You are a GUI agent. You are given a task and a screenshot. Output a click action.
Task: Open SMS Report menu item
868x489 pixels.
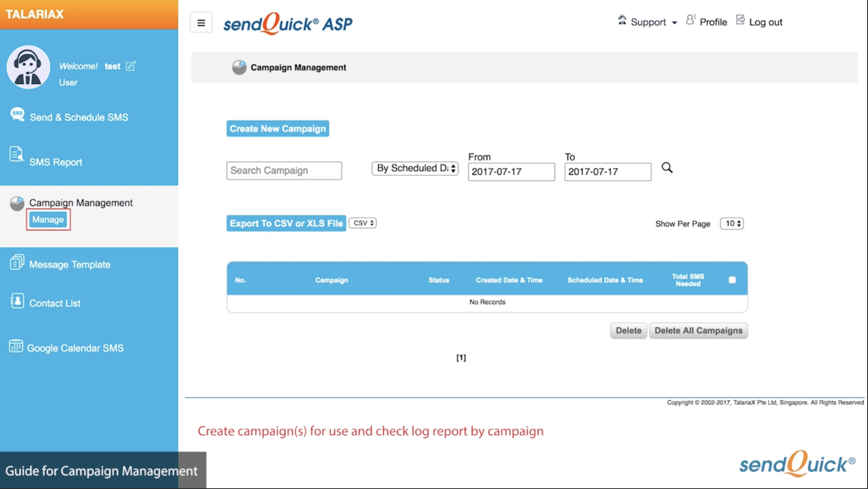[x=56, y=162]
